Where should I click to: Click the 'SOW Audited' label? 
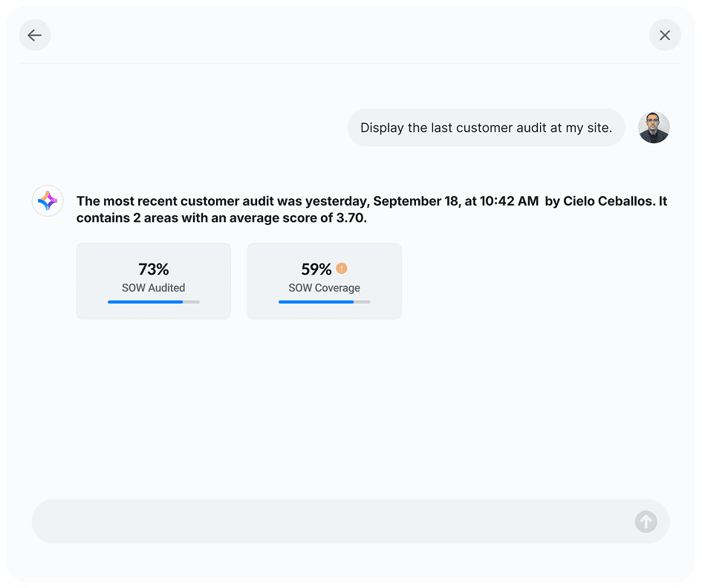coord(154,288)
